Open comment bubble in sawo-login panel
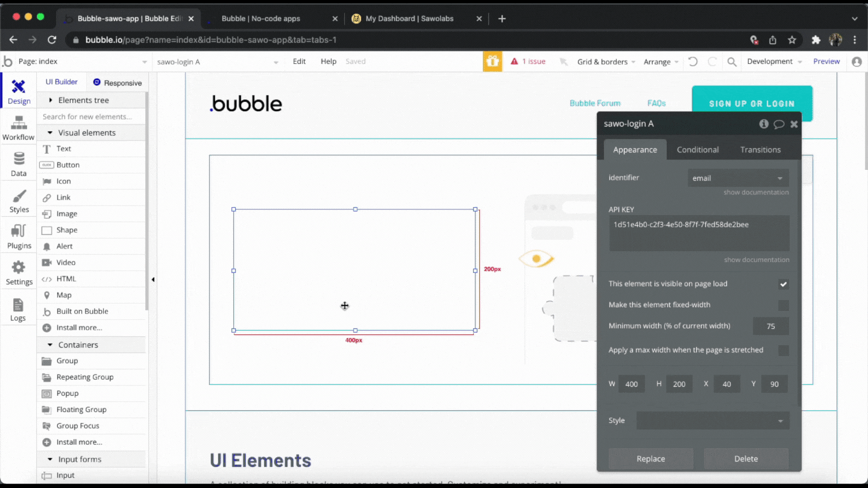 point(779,124)
